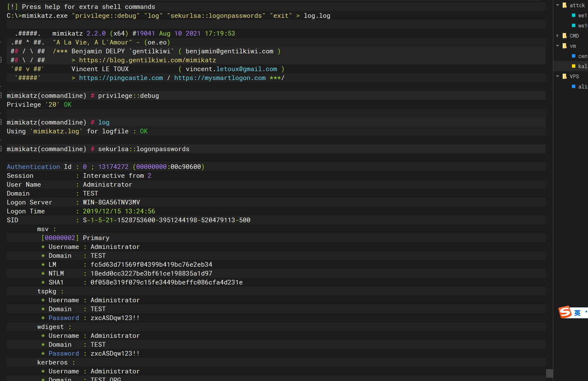Collapse the vm folder arrow
This screenshot has height=381, width=588.
click(x=558, y=46)
